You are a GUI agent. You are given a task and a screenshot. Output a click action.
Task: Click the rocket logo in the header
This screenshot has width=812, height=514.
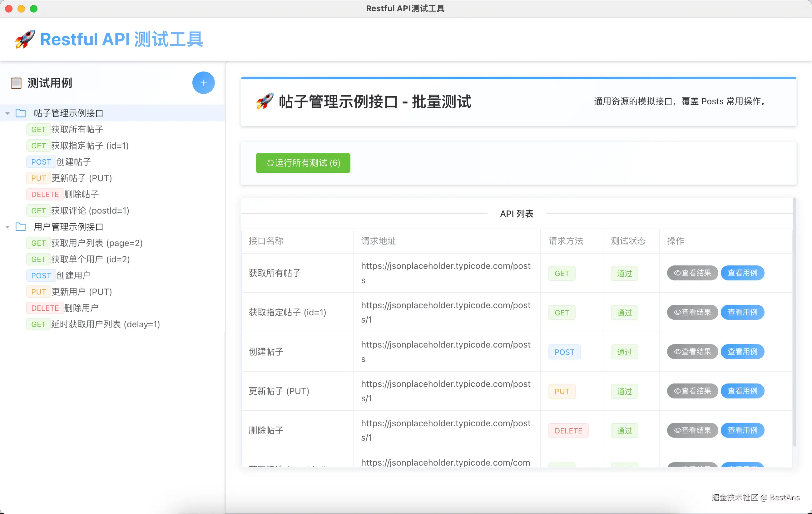point(25,39)
